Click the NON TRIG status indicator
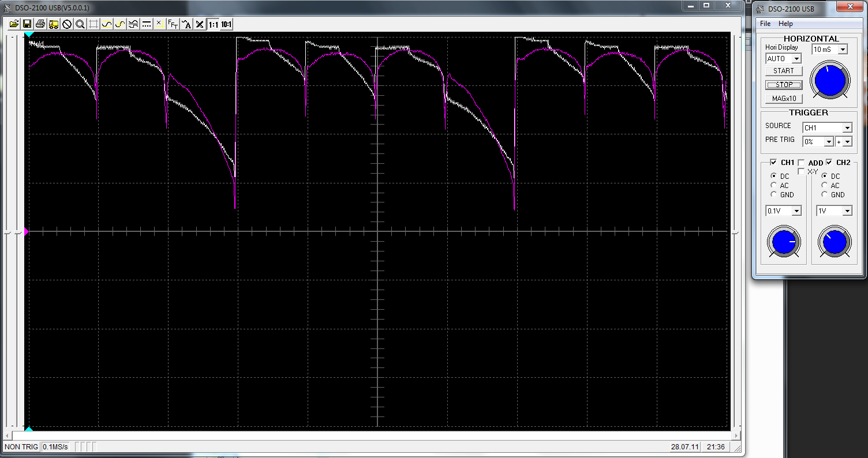The height and width of the screenshot is (458, 868). 21,447
